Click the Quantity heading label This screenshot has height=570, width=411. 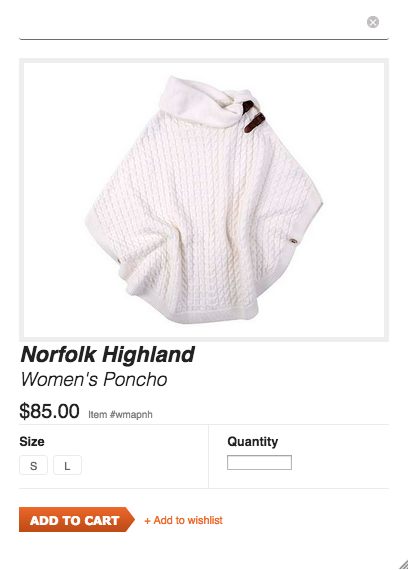click(253, 441)
